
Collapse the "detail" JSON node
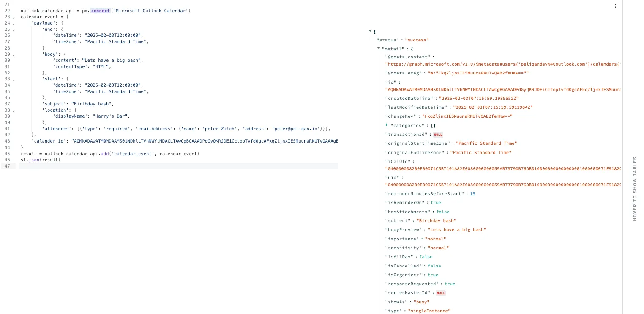coord(378,49)
